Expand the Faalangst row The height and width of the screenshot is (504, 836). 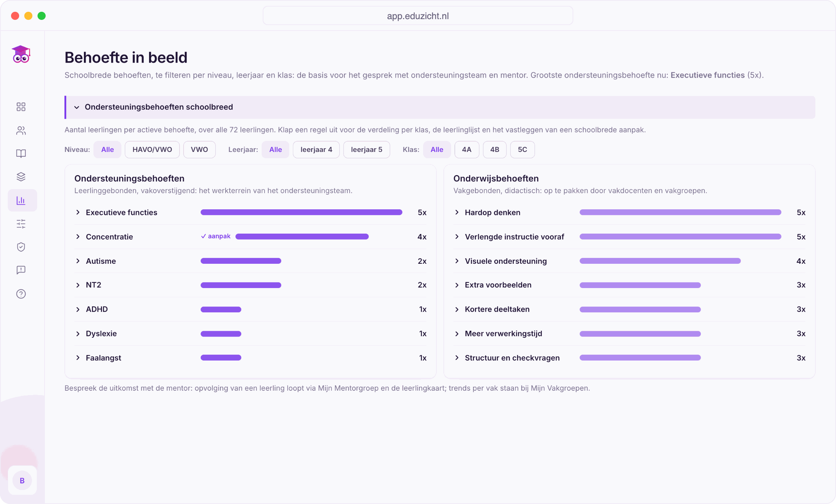click(251, 358)
